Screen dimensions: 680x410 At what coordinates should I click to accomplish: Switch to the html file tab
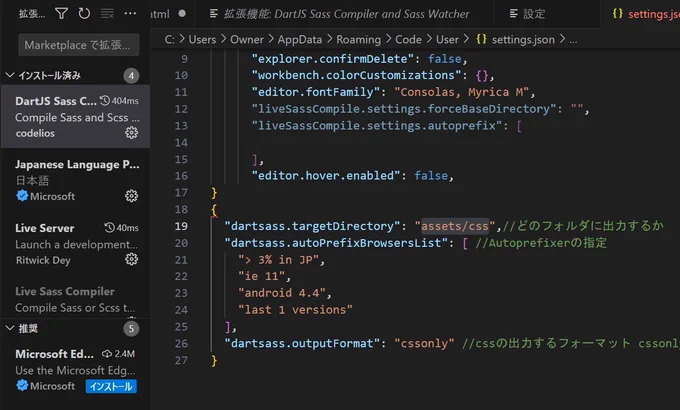pos(160,14)
